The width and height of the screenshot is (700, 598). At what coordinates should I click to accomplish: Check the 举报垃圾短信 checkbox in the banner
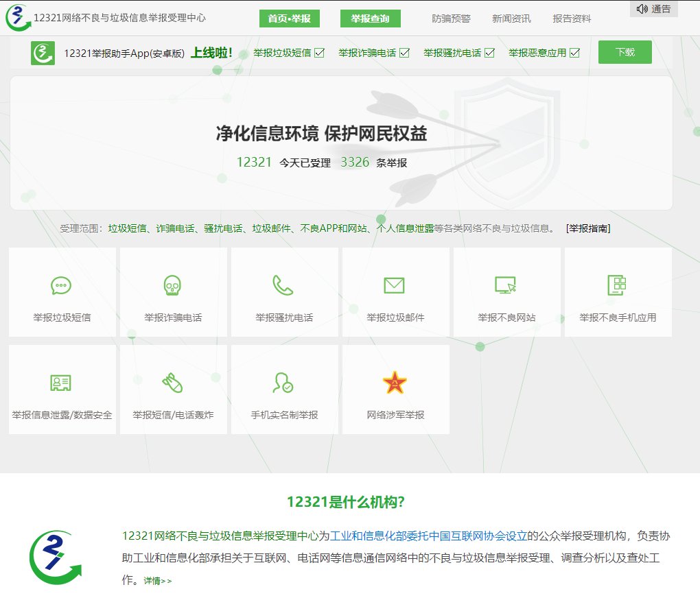tap(318, 51)
